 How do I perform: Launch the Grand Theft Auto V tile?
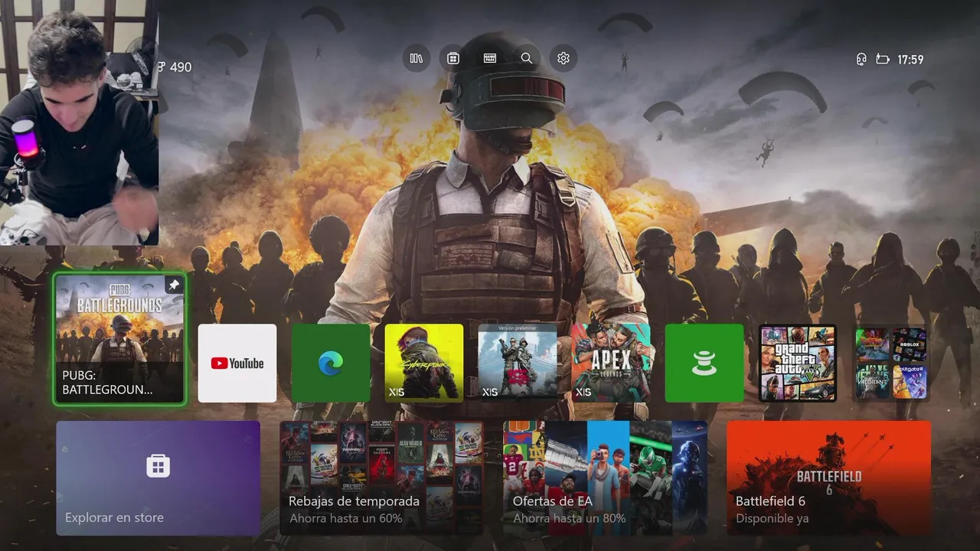pyautogui.click(x=798, y=363)
